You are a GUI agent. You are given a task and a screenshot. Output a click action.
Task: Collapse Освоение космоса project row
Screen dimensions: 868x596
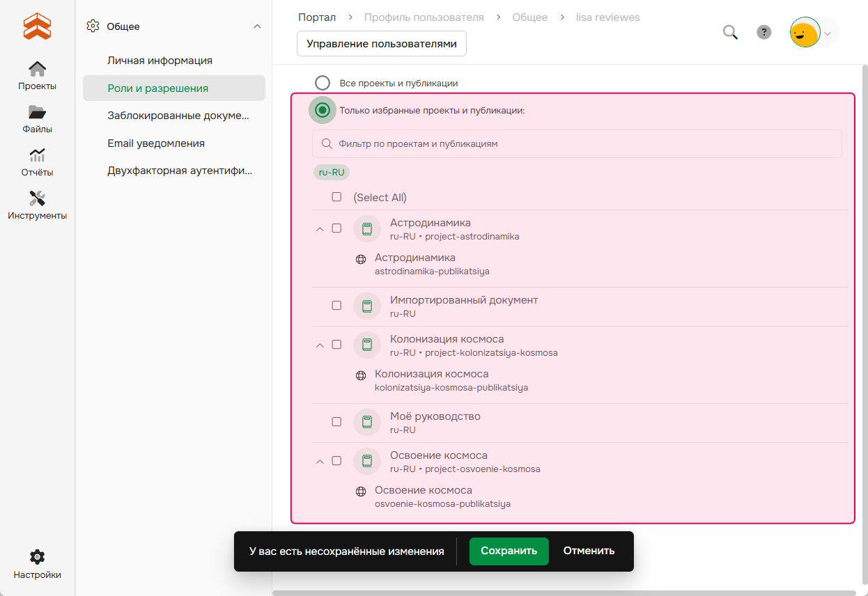pos(320,462)
